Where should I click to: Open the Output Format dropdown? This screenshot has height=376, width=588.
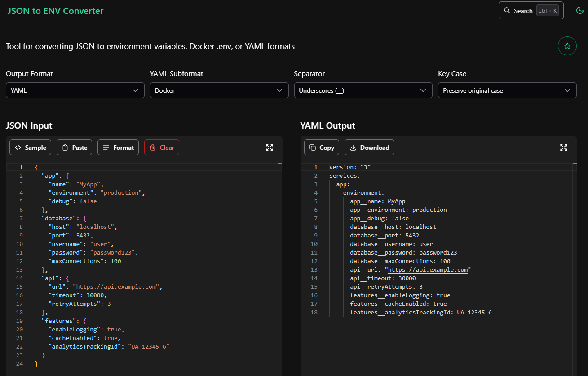click(75, 90)
